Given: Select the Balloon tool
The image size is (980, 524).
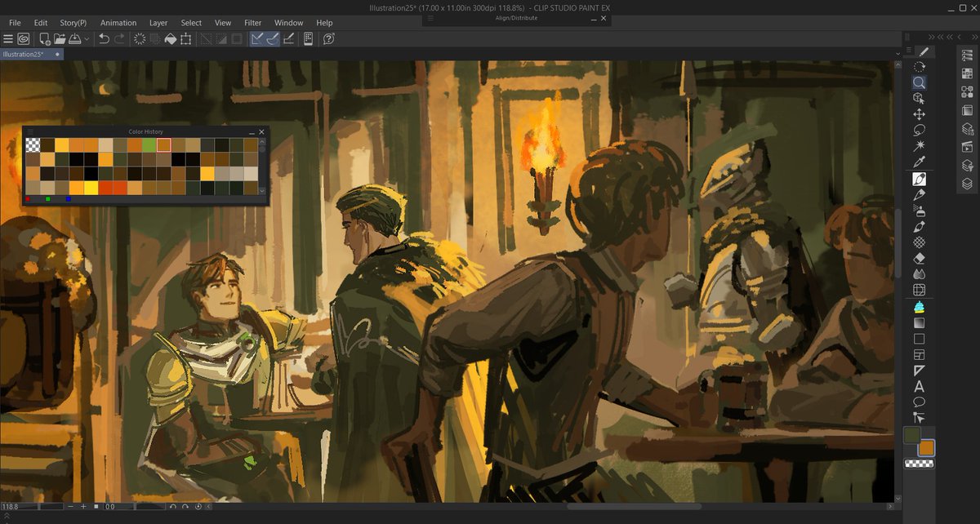Looking at the screenshot, I should click(919, 402).
